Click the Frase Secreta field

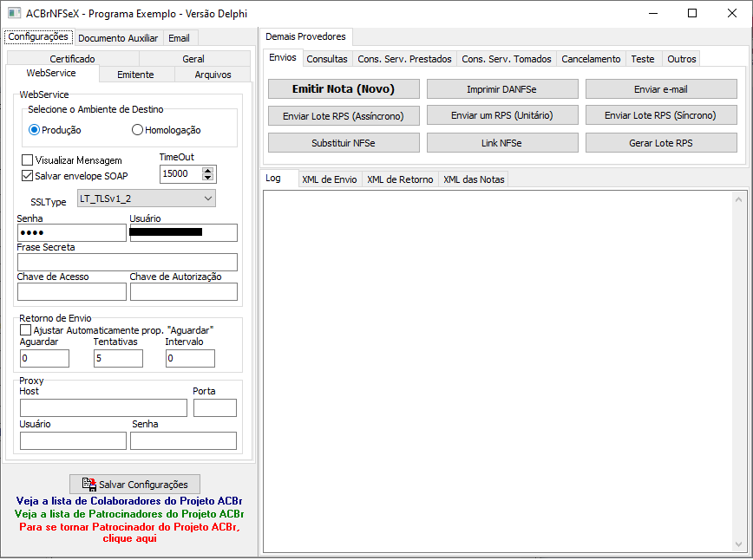(128, 263)
